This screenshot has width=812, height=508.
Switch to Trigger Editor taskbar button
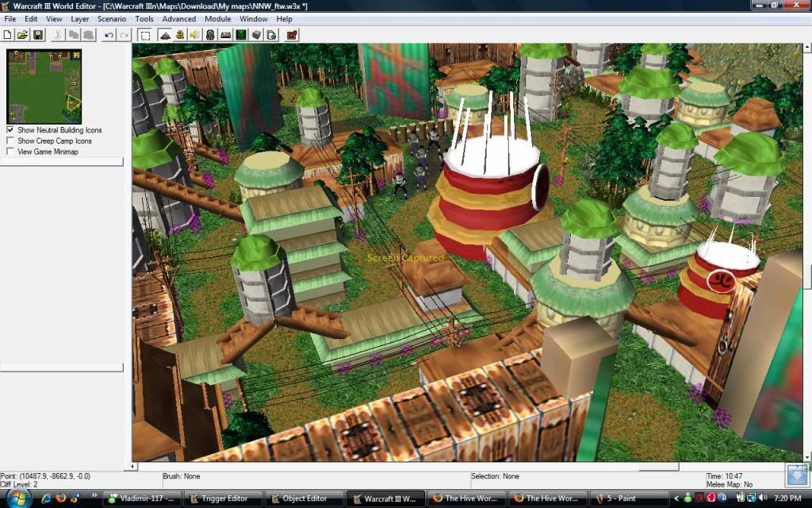pos(223,498)
